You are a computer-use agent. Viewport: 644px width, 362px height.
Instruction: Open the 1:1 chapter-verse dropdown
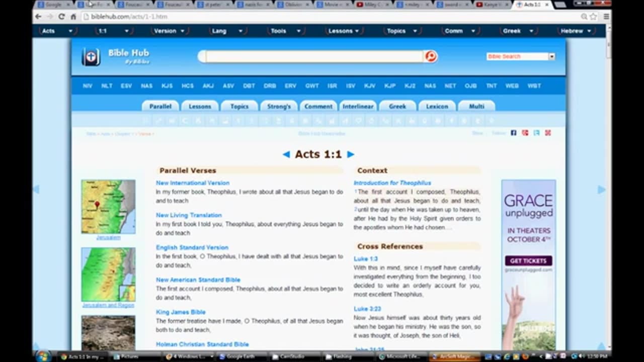pyautogui.click(x=113, y=31)
